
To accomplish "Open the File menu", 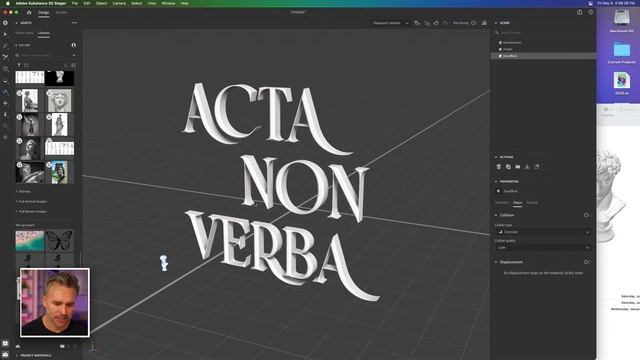I will [75, 3].
